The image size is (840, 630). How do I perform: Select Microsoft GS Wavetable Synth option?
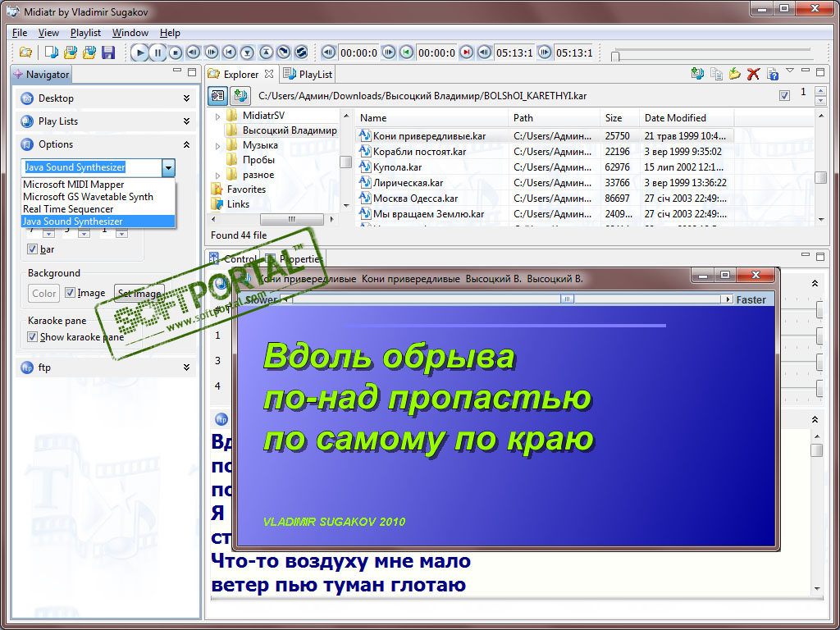tap(98, 197)
